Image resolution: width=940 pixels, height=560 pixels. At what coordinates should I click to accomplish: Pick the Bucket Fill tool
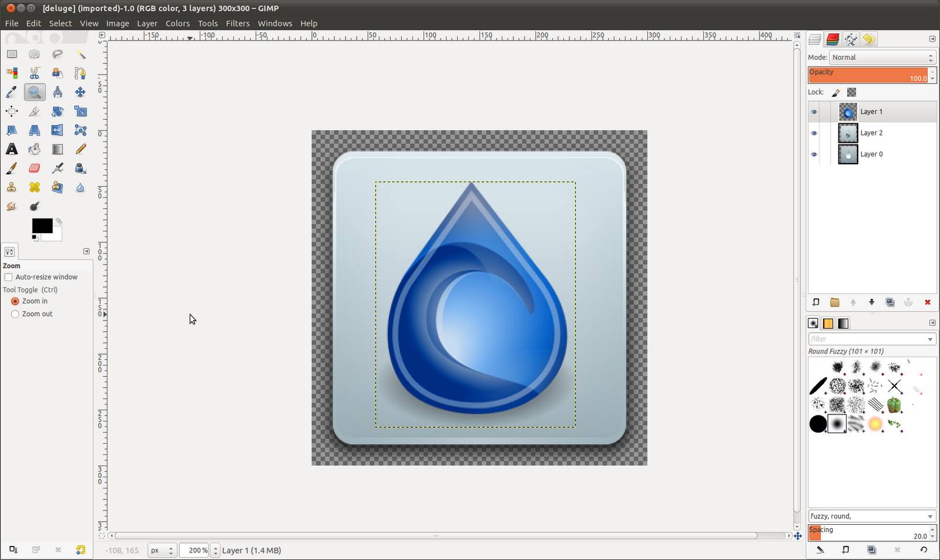(x=35, y=149)
